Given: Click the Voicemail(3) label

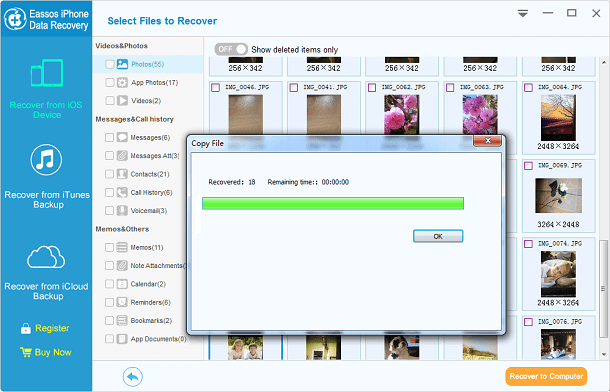Looking at the screenshot, I should coord(149,210).
